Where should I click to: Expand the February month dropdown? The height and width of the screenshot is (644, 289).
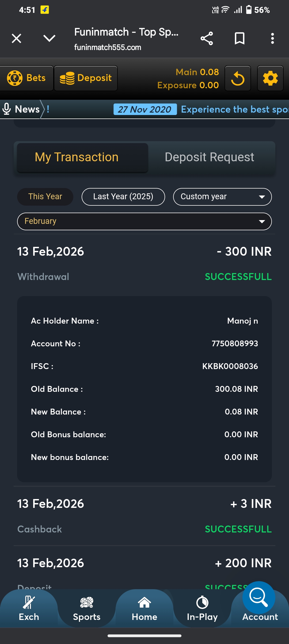click(x=144, y=221)
